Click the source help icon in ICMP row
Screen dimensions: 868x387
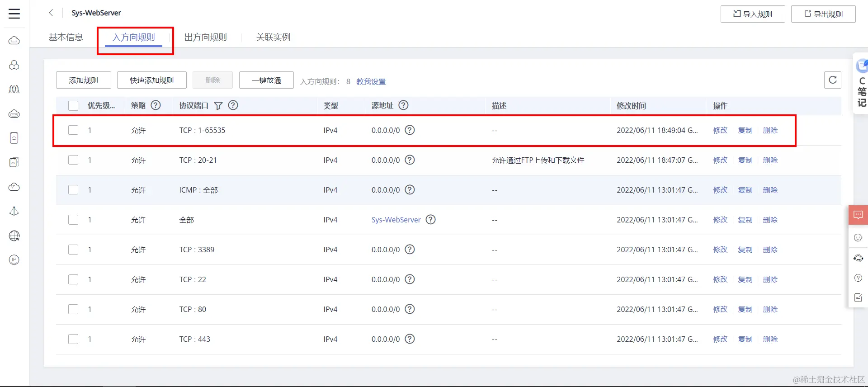410,190
